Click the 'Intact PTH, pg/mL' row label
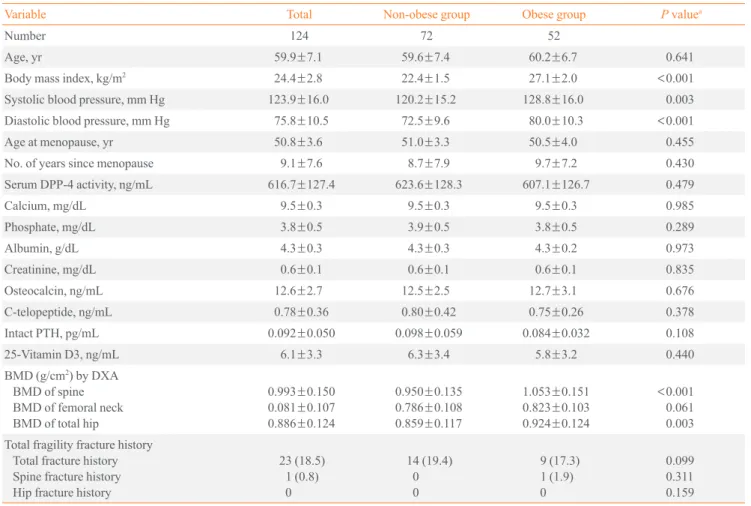This screenshot has width=751, height=506. pyautogui.click(x=51, y=334)
